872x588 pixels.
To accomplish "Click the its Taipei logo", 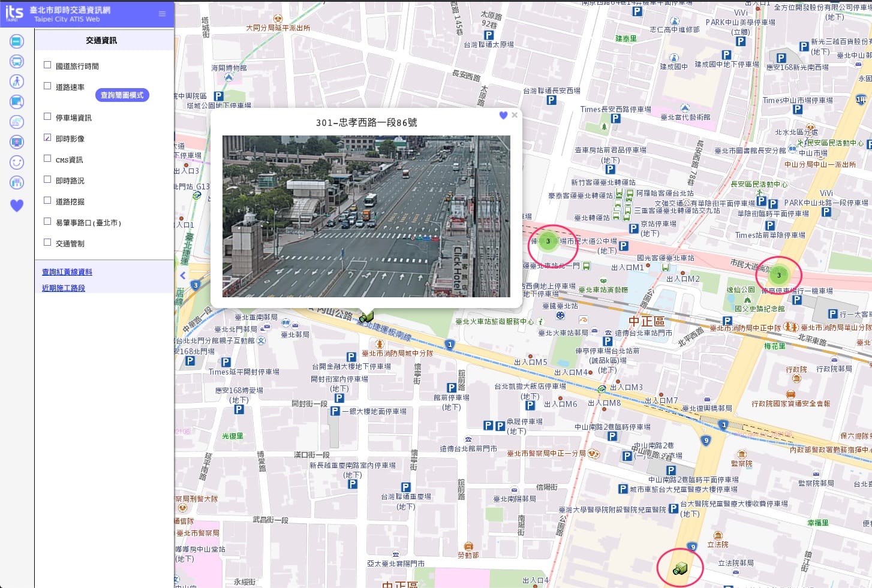I will [14, 13].
